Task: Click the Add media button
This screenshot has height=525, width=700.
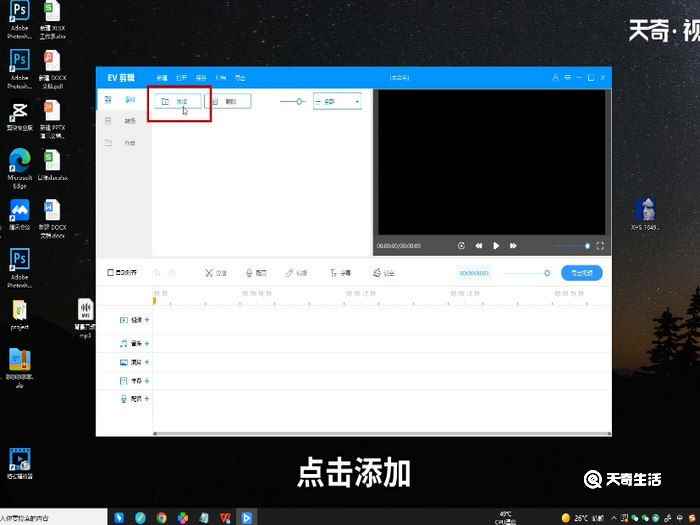Action: point(175,101)
